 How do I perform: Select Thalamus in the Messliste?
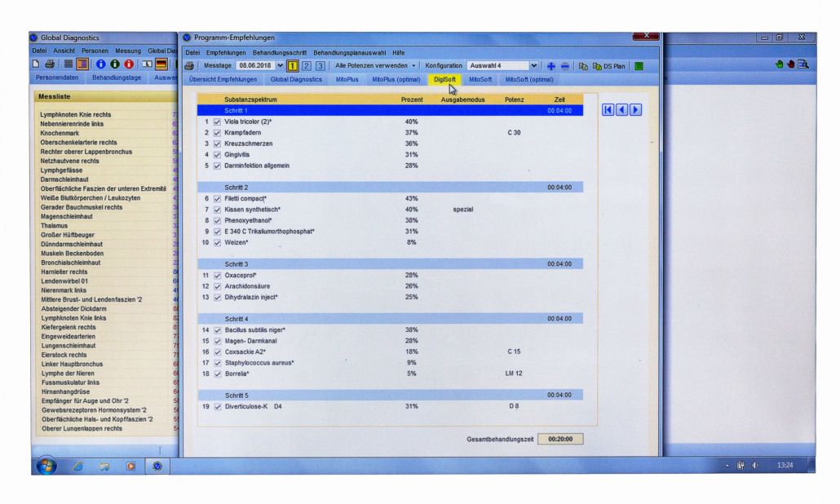pos(54,226)
